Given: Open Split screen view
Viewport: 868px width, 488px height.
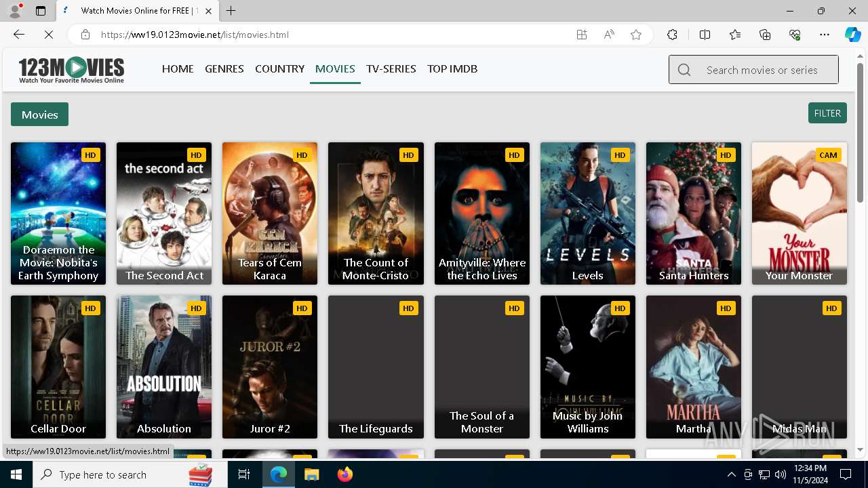Looking at the screenshot, I should click(x=705, y=35).
